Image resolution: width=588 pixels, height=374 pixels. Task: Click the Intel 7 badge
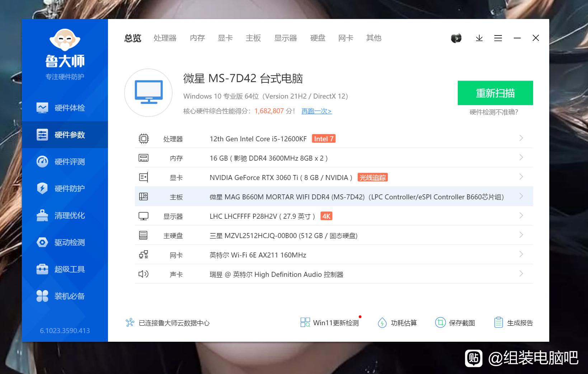(324, 139)
